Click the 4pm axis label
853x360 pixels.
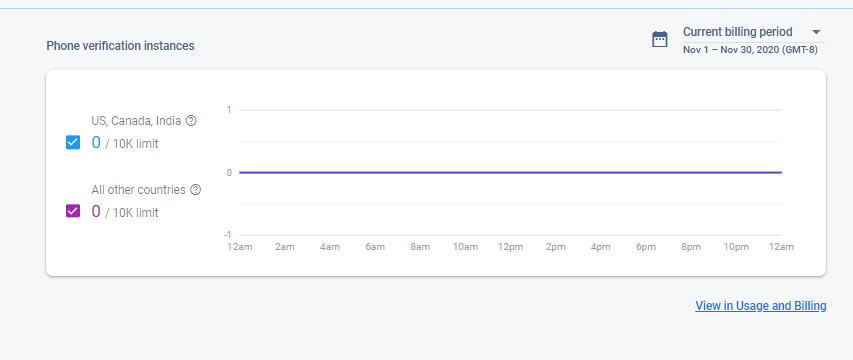tap(601, 247)
